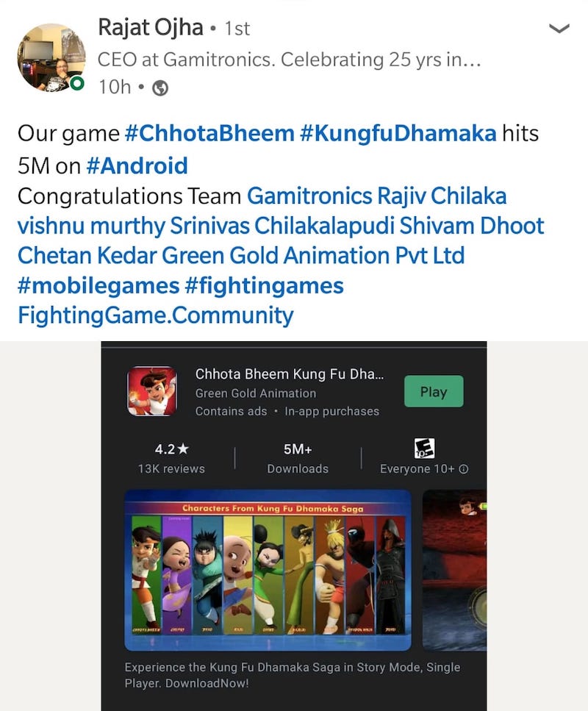Open the FightingGame.Community link
The image size is (588, 711).
click(156, 315)
